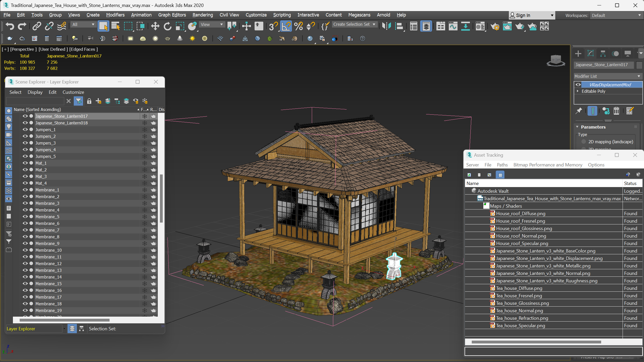This screenshot has width=644, height=362.
Task: Pin the modifier stack
Action: tap(579, 111)
